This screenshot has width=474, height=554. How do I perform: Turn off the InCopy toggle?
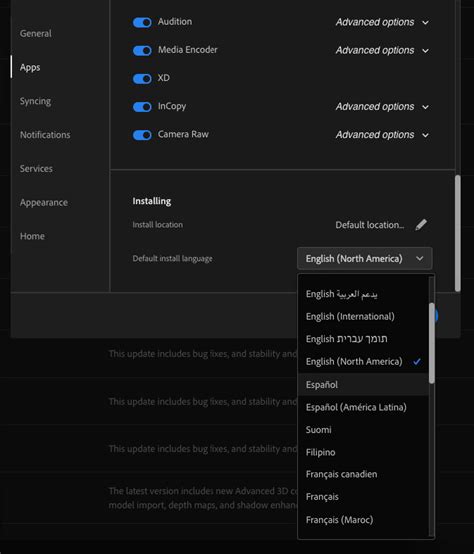click(x=142, y=107)
